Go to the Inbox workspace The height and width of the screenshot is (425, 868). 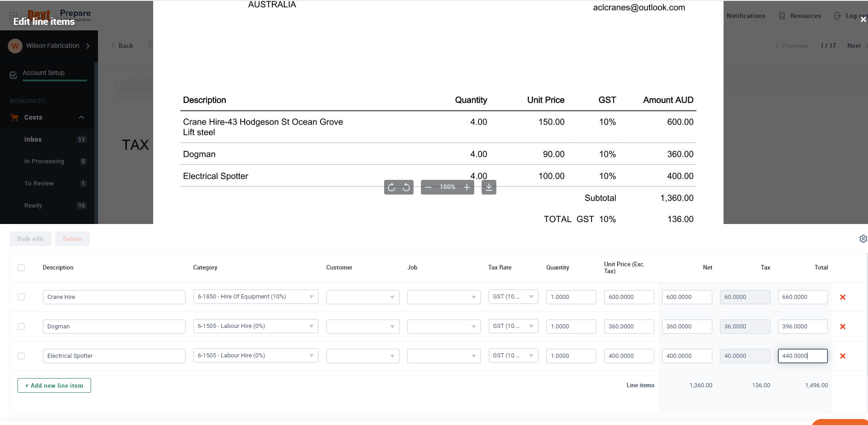(33, 139)
